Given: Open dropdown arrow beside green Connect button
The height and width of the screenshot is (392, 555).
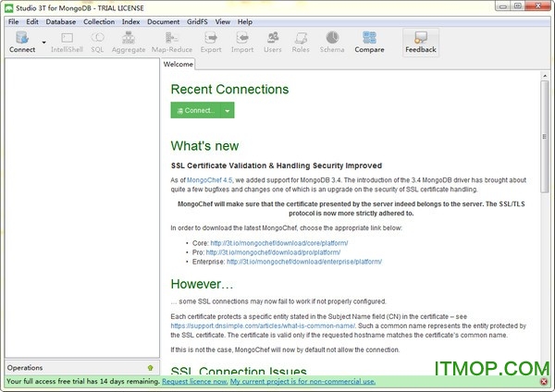Looking at the screenshot, I should coord(228,110).
